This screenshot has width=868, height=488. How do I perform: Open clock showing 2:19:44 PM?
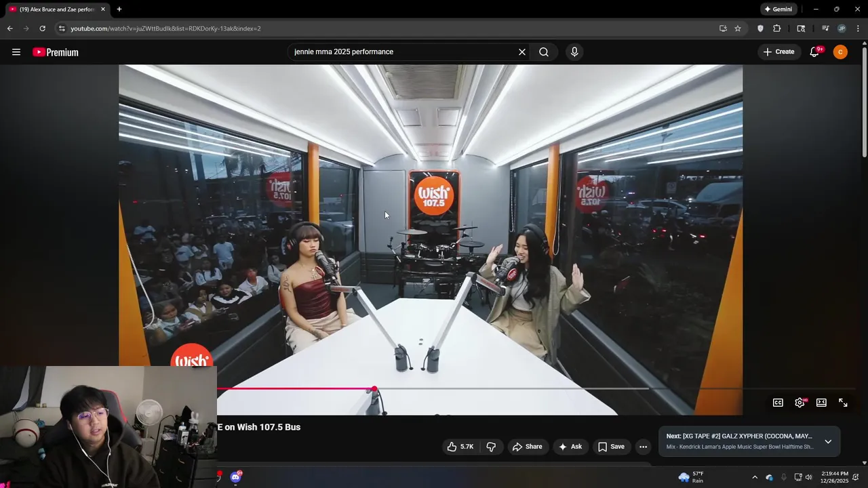click(x=834, y=477)
